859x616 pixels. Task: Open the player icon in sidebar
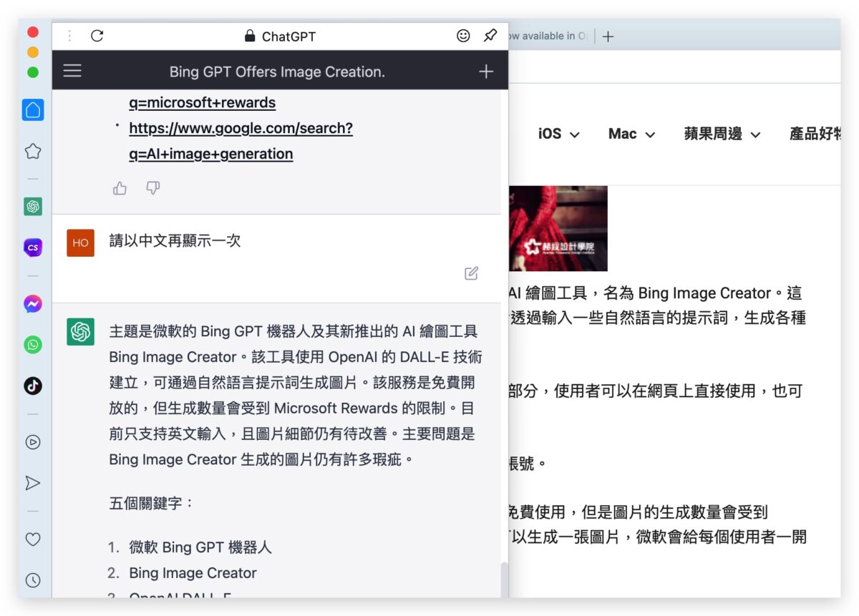(33, 442)
